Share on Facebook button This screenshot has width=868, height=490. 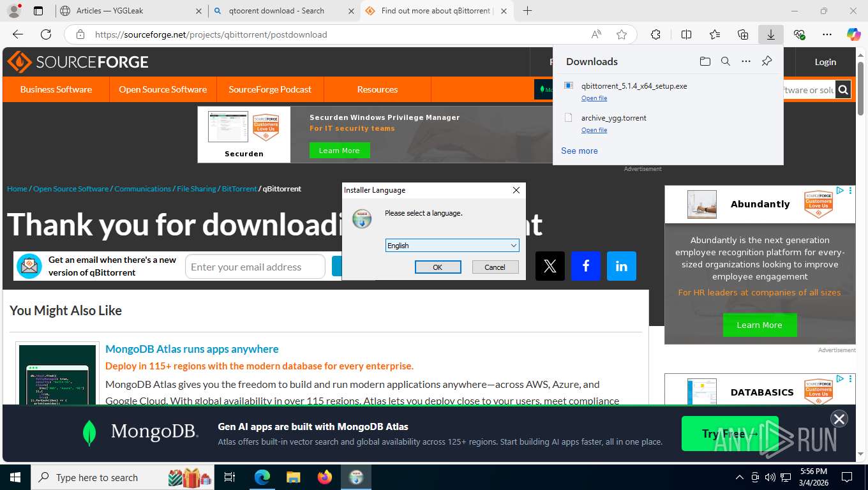pos(586,266)
